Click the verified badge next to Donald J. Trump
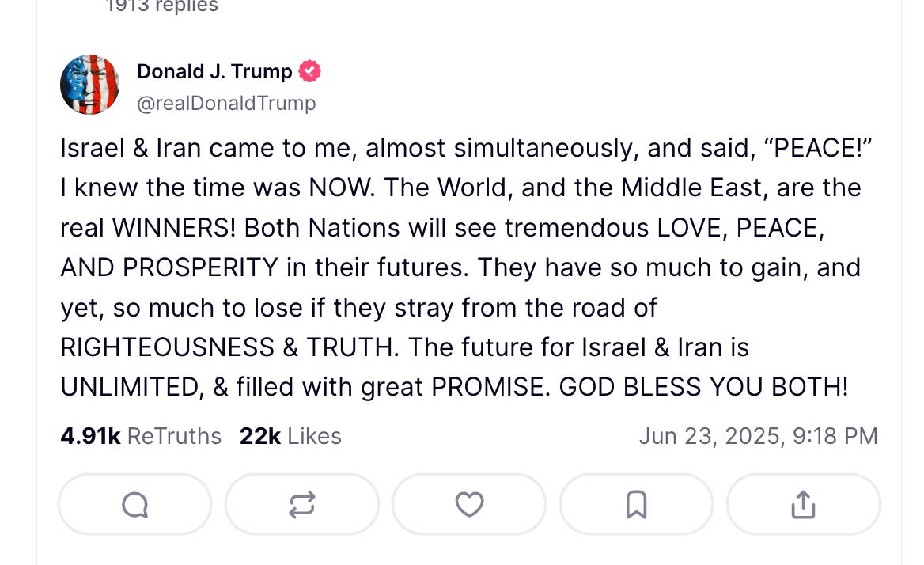The height and width of the screenshot is (565, 924). [x=310, y=70]
